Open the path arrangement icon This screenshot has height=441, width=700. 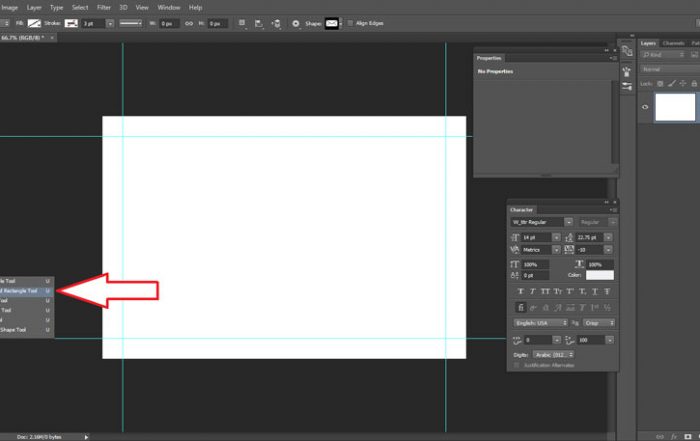(276, 23)
